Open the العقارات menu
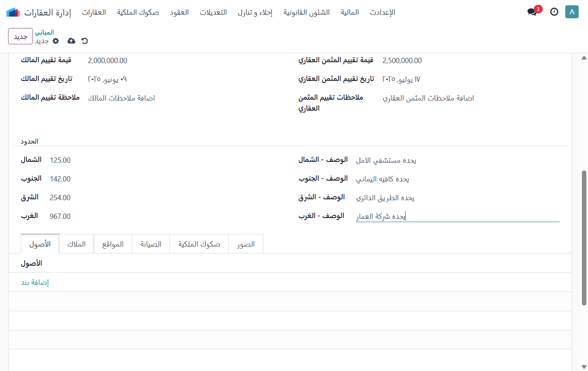The width and height of the screenshot is (588, 371). 94,12
